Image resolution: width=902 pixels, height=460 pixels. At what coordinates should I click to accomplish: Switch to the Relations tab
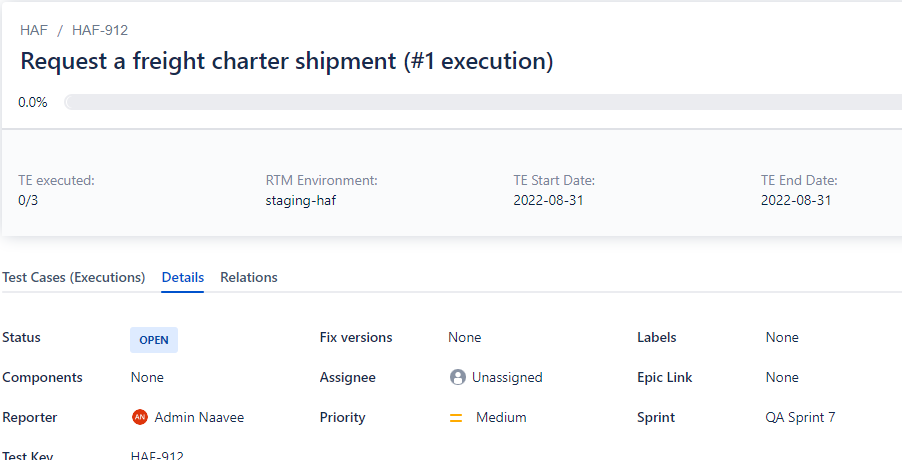tap(249, 277)
